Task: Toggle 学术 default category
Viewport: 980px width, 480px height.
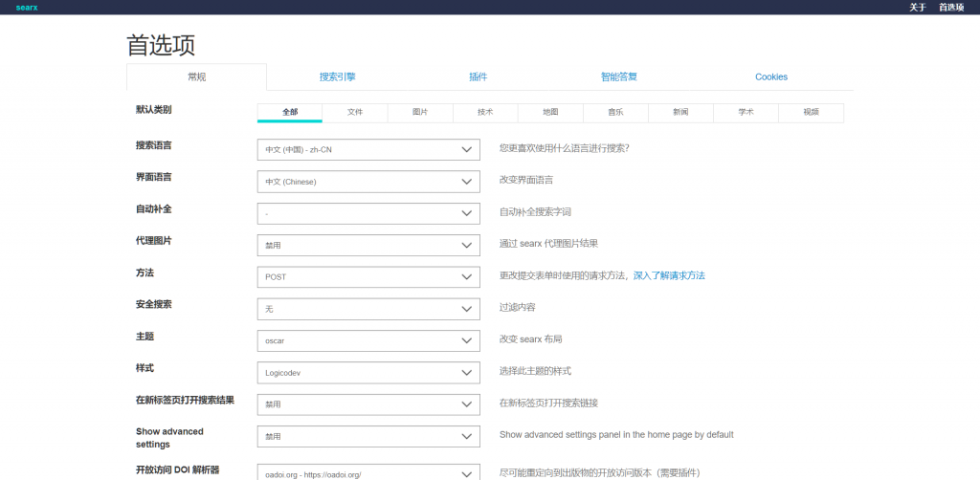Action: tap(746, 113)
